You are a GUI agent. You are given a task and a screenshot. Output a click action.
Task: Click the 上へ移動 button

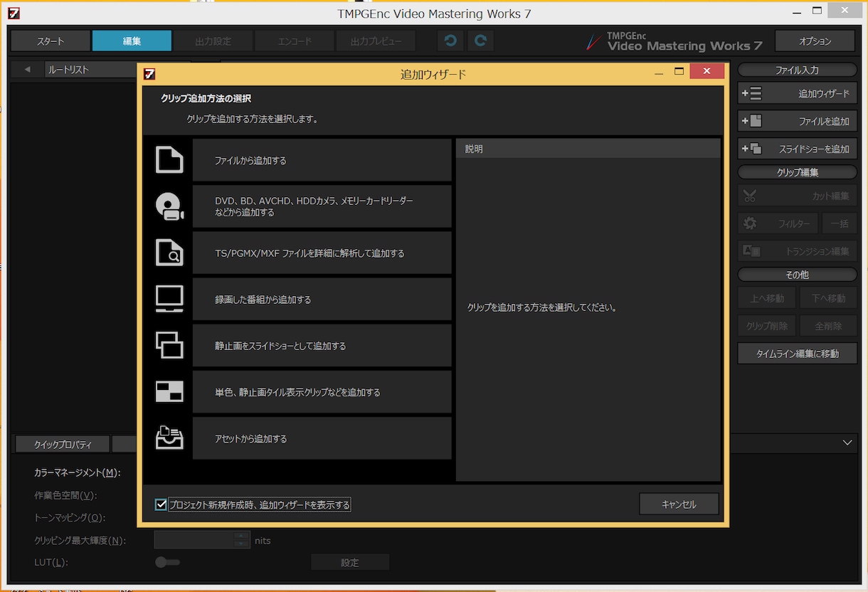[x=766, y=298]
